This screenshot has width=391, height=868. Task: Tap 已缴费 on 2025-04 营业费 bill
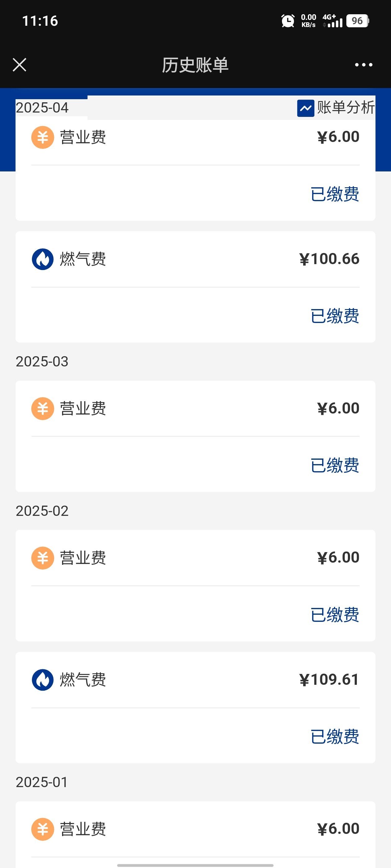click(x=335, y=194)
